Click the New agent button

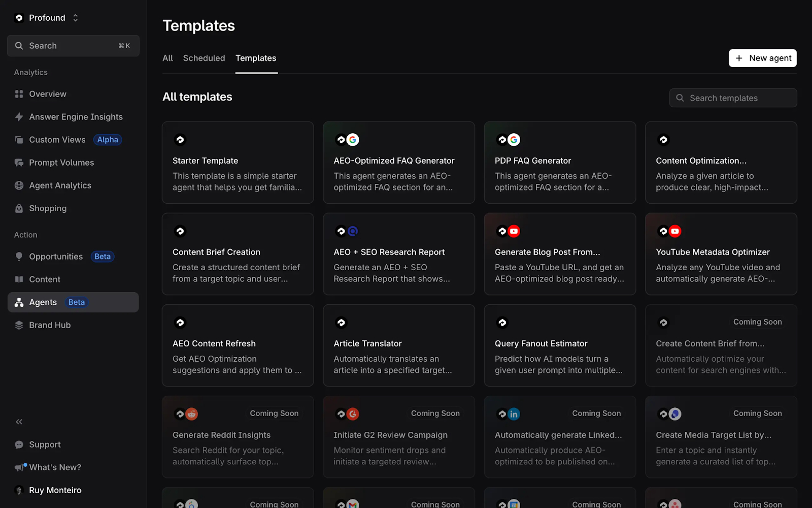[762, 58]
